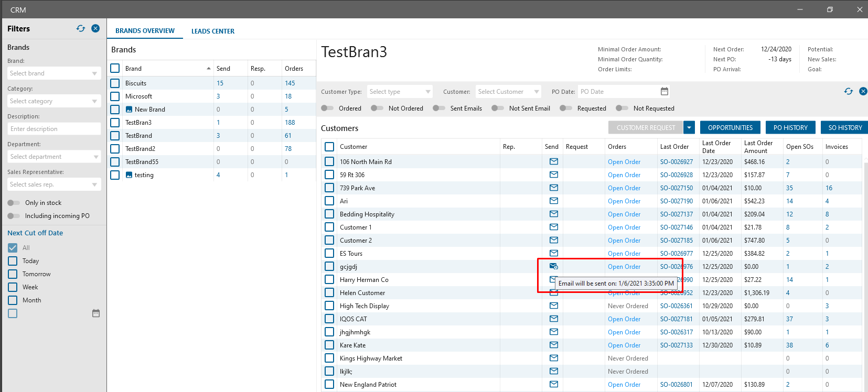Send email to Customer 1
Viewport: 868px width, 392px height.
click(554, 227)
